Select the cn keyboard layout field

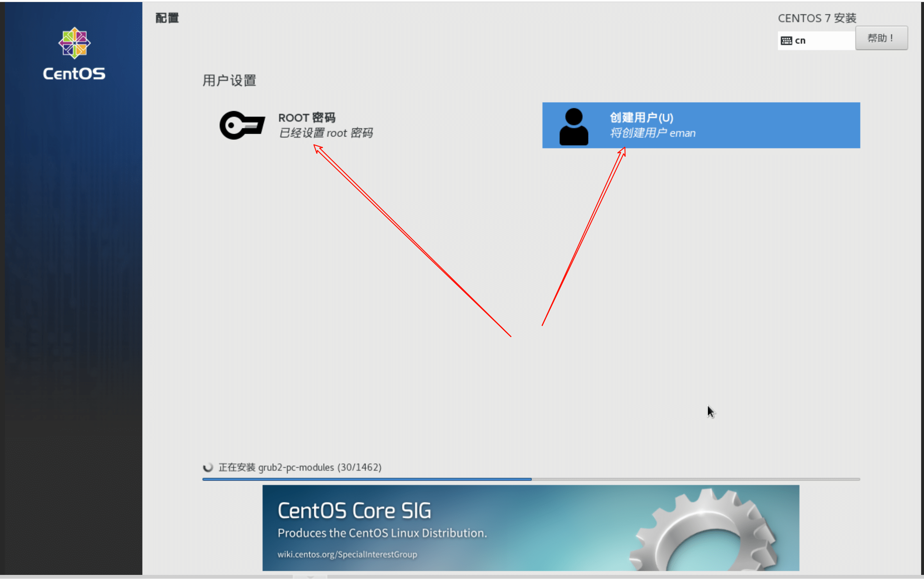click(x=816, y=41)
